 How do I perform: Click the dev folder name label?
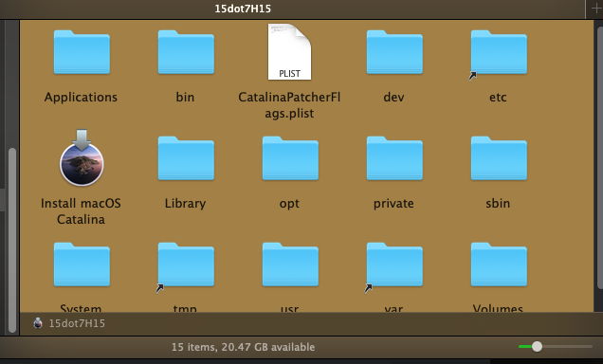click(x=393, y=98)
